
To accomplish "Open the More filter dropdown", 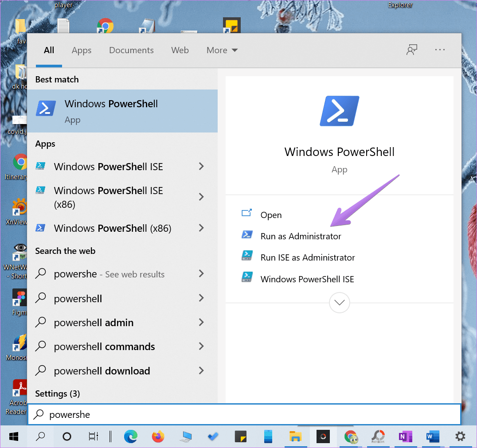I will click(222, 50).
